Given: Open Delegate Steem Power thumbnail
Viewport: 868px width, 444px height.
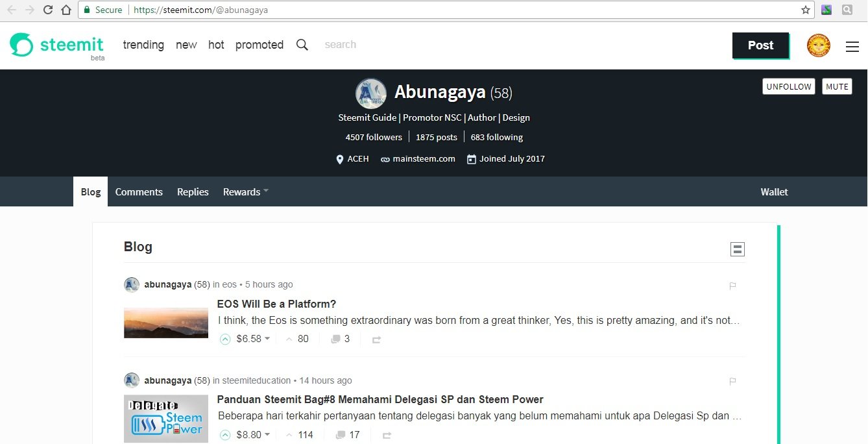Looking at the screenshot, I should point(166,419).
